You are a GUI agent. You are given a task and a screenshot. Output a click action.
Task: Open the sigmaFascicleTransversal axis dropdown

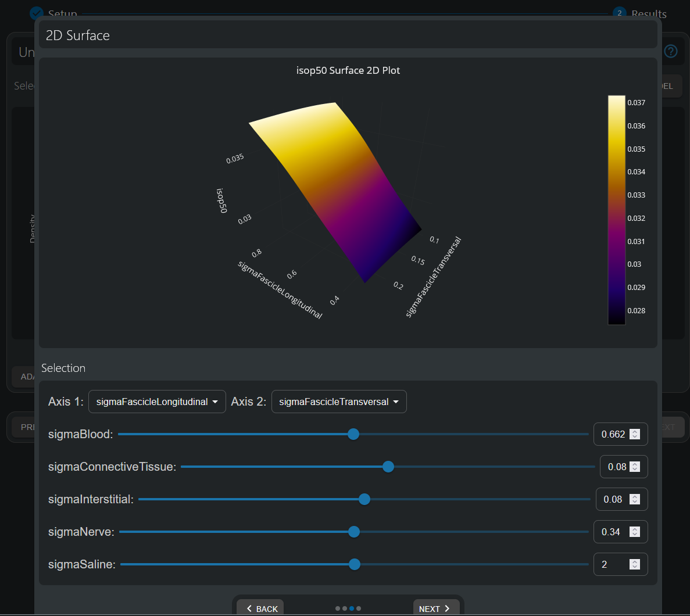pos(339,402)
